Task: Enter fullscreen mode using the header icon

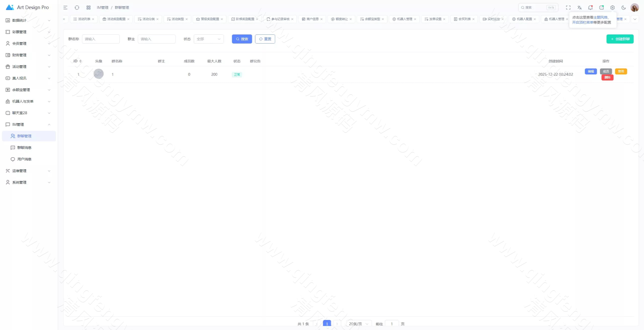Action: [568, 8]
